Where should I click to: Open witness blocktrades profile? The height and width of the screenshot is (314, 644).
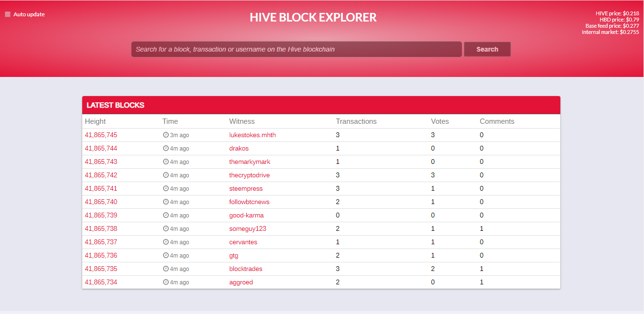246,269
